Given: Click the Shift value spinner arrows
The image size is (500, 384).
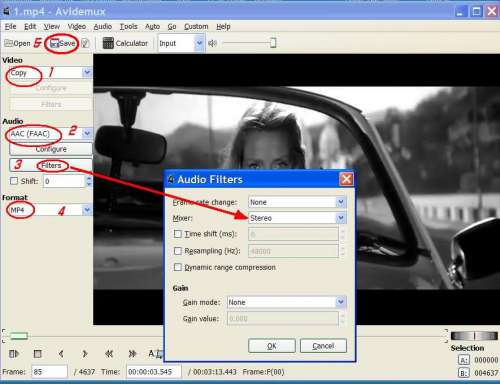Looking at the screenshot, I should 89,181.
